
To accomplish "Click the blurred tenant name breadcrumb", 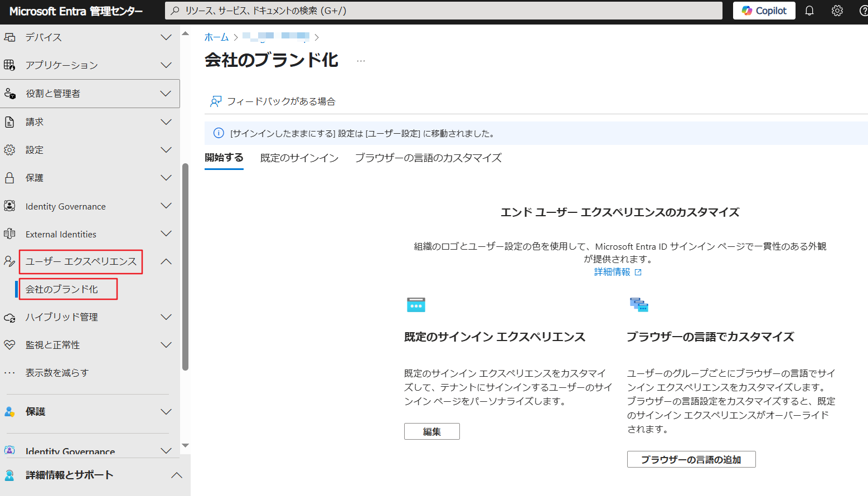I will click(x=276, y=37).
